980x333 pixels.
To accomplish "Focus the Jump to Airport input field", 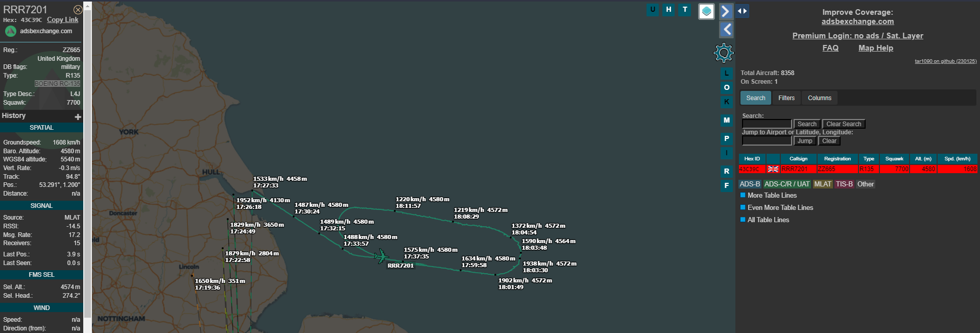I will [x=767, y=141].
